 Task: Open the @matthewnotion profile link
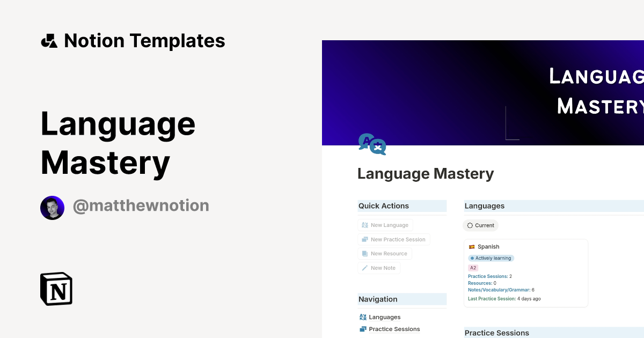point(141,206)
